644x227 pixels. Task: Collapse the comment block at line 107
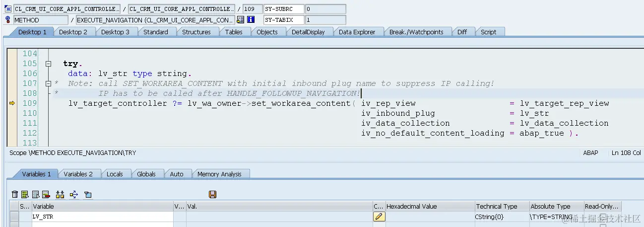coord(49,83)
